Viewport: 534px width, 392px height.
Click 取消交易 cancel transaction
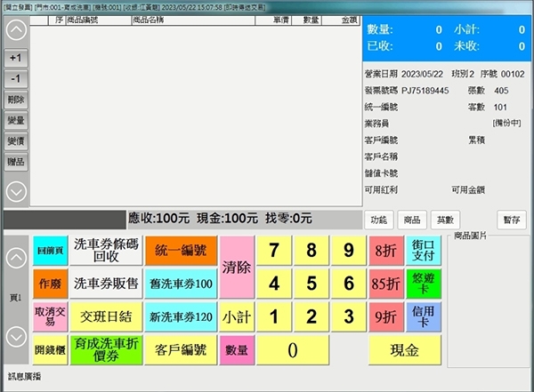(51, 316)
